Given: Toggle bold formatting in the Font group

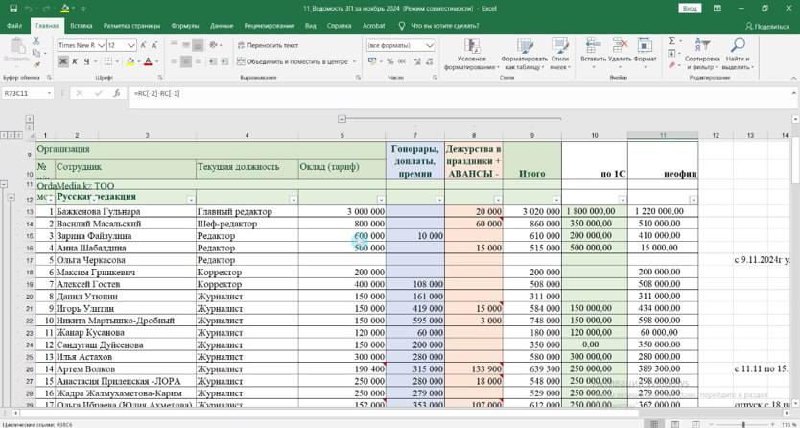Looking at the screenshot, I should (62, 61).
